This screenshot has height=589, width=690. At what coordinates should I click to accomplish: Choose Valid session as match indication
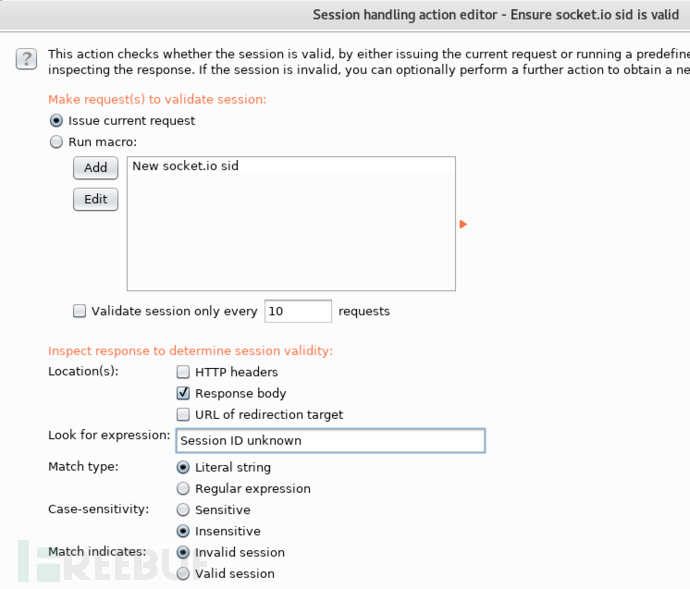[183, 574]
